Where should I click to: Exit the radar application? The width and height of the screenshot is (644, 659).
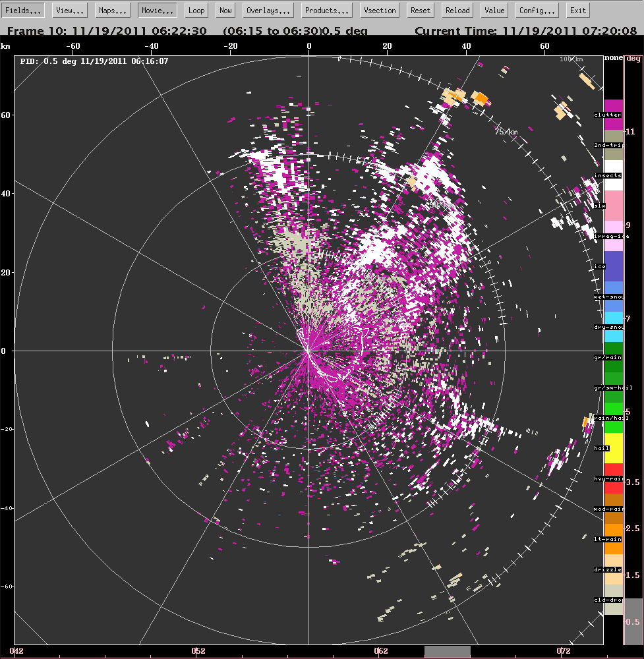point(577,10)
